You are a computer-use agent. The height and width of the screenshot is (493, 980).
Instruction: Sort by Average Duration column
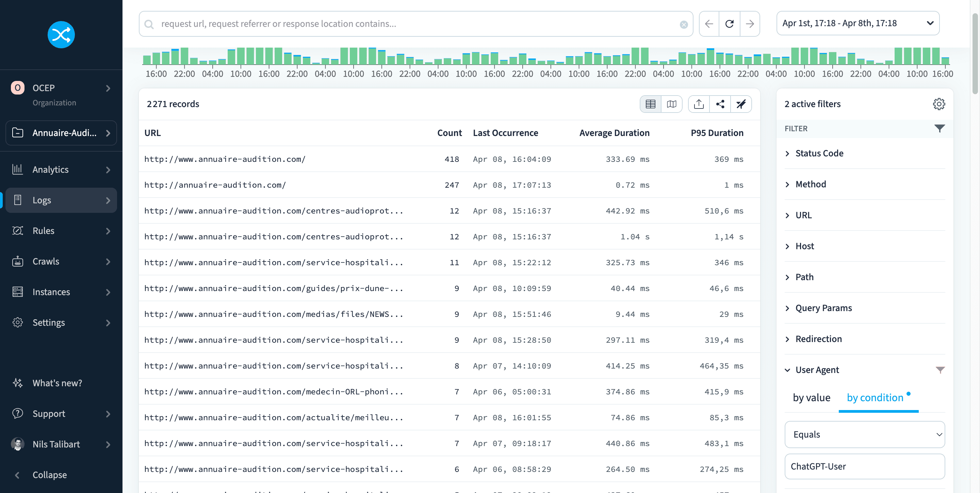(614, 133)
